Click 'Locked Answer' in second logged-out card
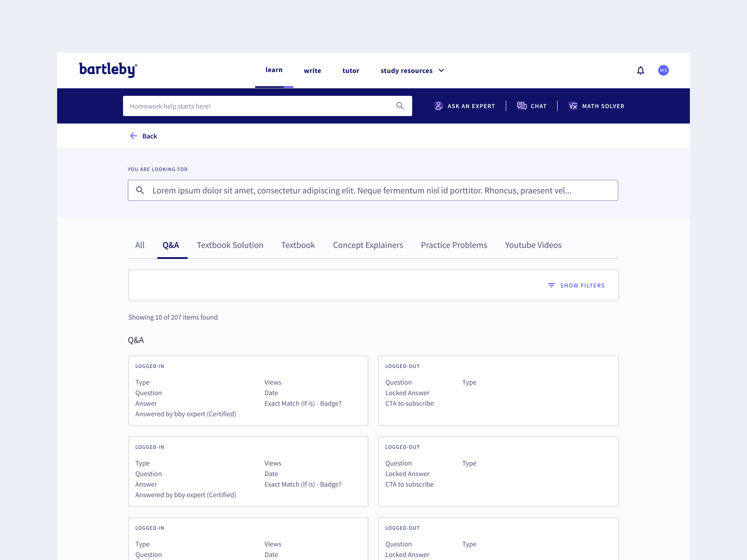This screenshot has width=747, height=560. point(407,474)
